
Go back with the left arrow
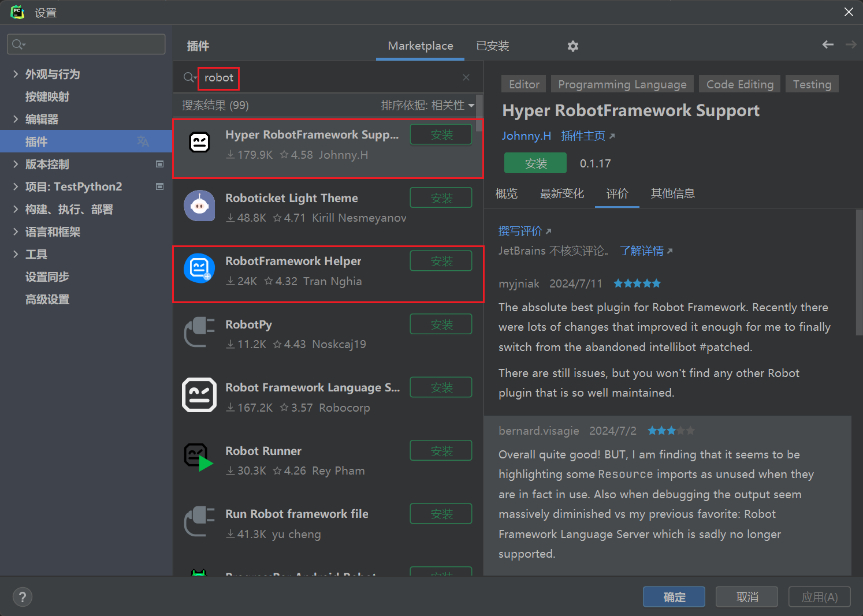(828, 44)
